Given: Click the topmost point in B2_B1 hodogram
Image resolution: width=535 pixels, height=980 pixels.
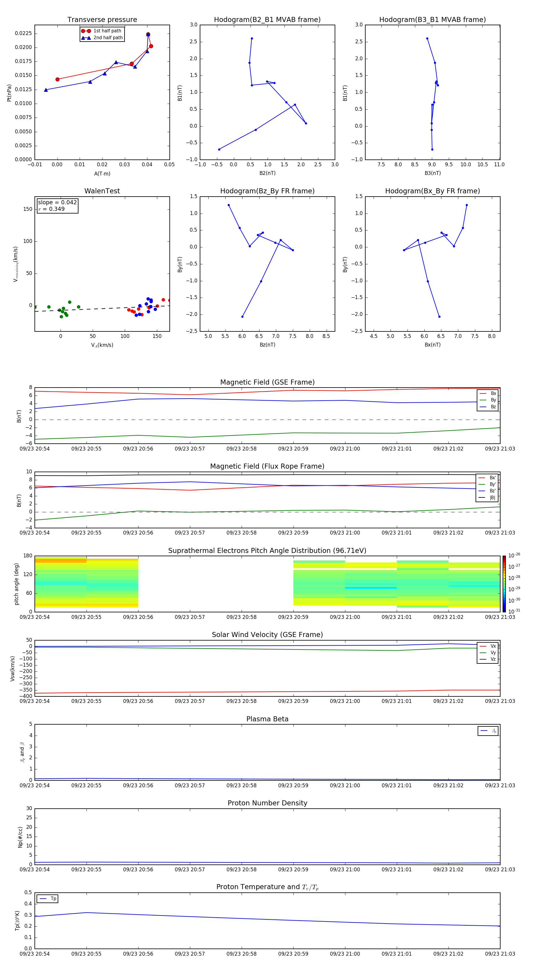Looking at the screenshot, I should click(252, 38).
